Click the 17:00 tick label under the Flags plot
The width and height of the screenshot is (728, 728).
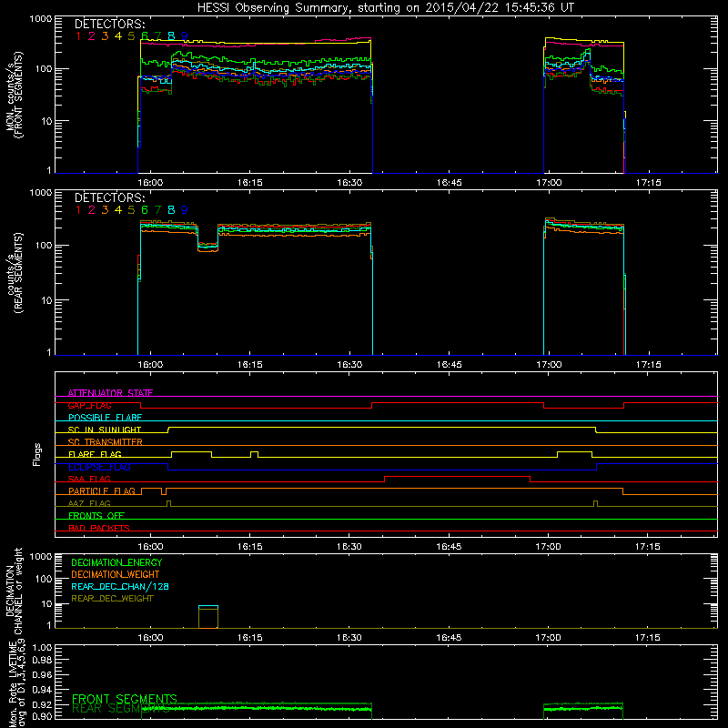click(x=549, y=547)
